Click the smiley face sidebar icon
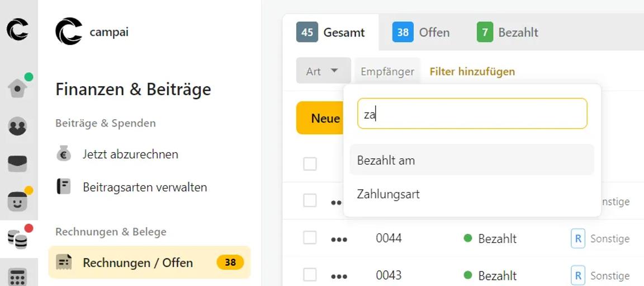Image resolution: width=644 pixels, height=286 pixels. click(x=18, y=201)
